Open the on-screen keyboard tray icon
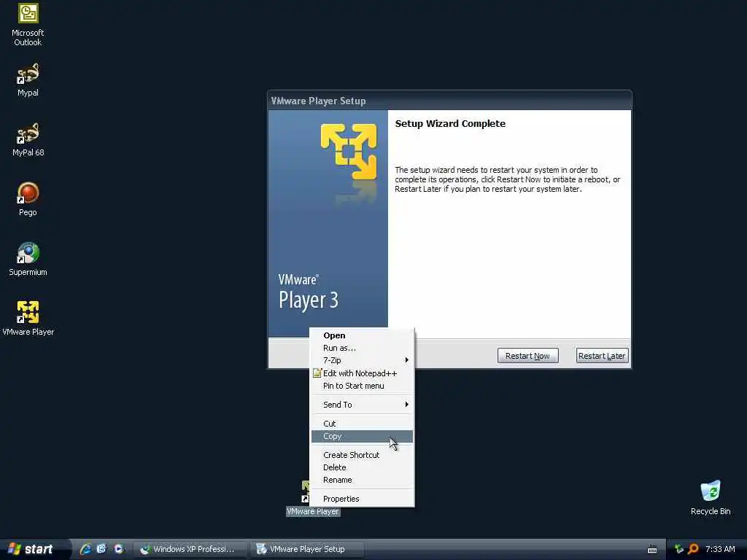 pos(652,550)
